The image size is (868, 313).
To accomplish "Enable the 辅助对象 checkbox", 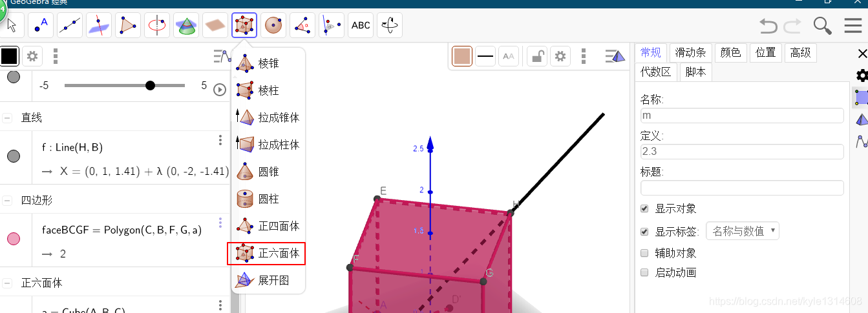I will [x=644, y=253].
